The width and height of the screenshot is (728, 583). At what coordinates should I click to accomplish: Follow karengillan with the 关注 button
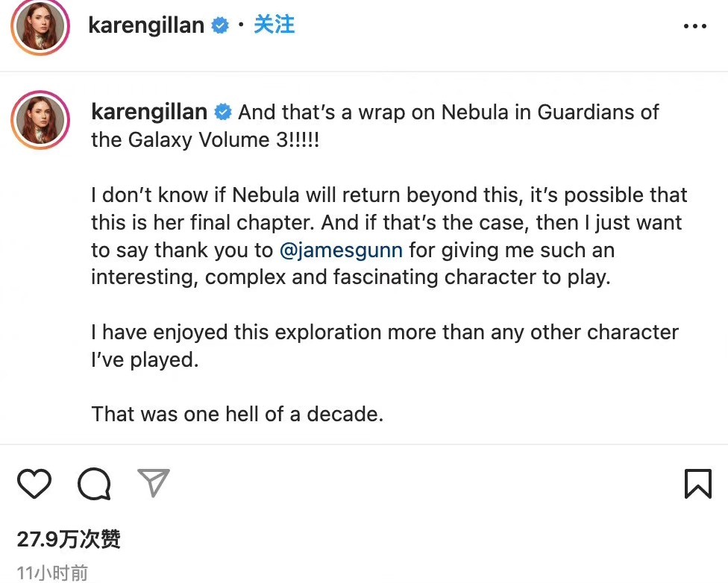click(274, 25)
